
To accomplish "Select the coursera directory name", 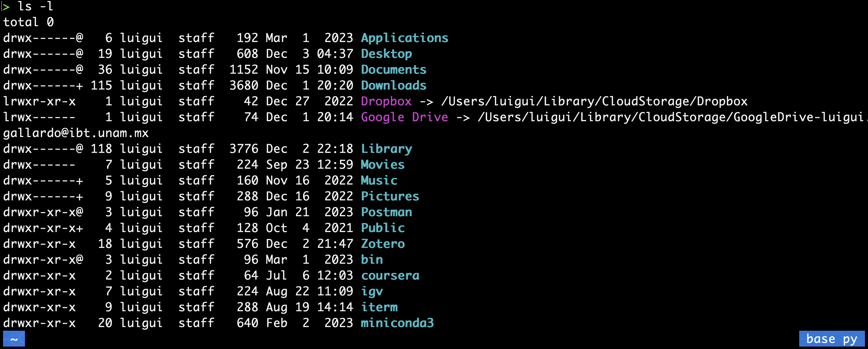I will tap(390, 276).
